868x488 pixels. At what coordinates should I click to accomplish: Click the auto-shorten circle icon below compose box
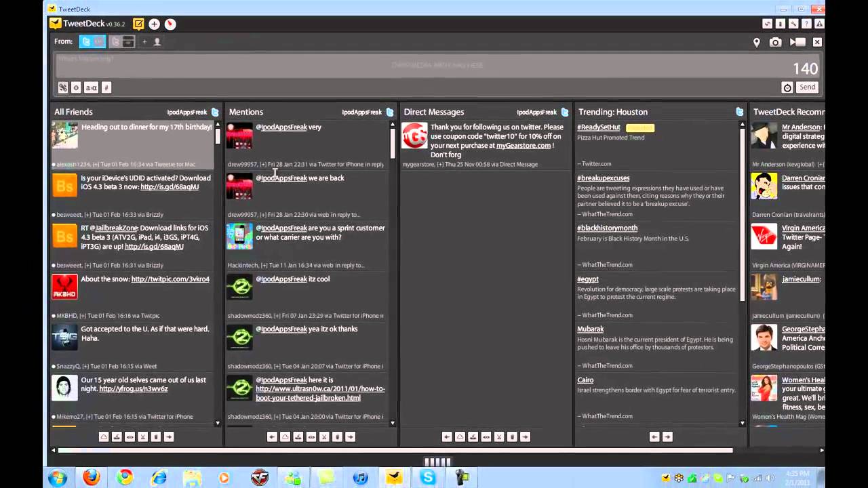pos(76,87)
